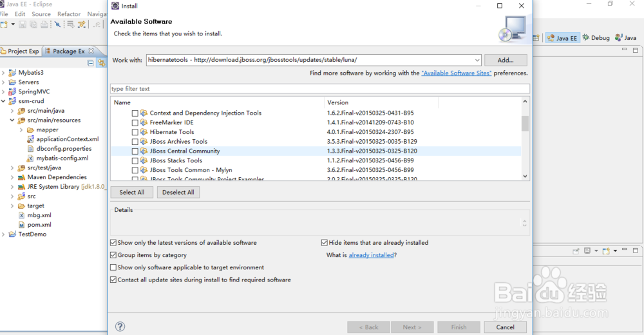Click the FreeMarker IDE plugin icon
The image size is (644, 335).
click(x=144, y=122)
